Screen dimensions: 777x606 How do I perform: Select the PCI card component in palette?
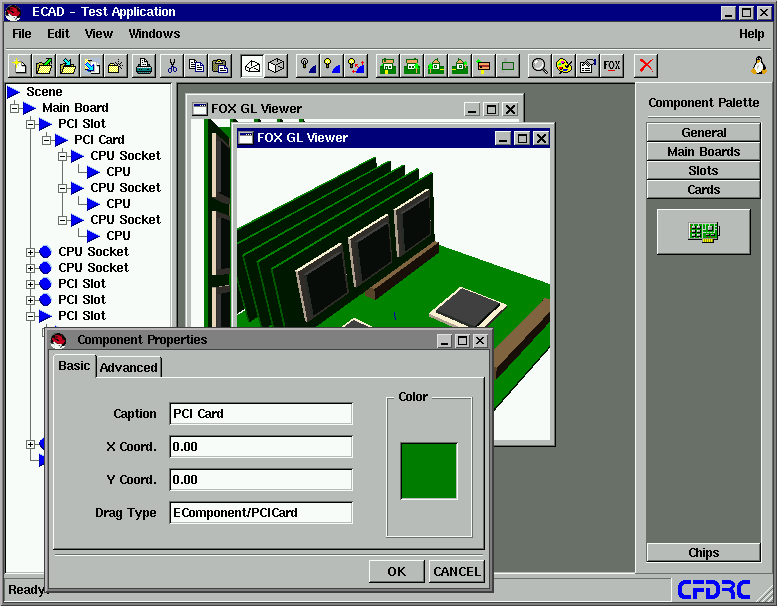pos(704,231)
